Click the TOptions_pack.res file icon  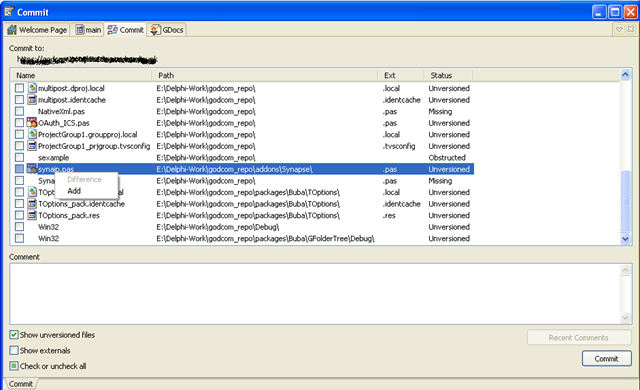[x=32, y=215]
